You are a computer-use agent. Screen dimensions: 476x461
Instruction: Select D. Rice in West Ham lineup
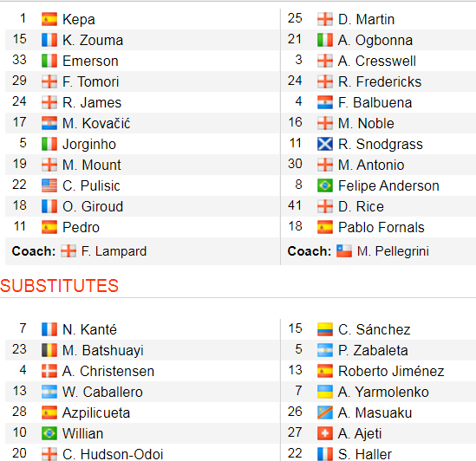pos(361,206)
